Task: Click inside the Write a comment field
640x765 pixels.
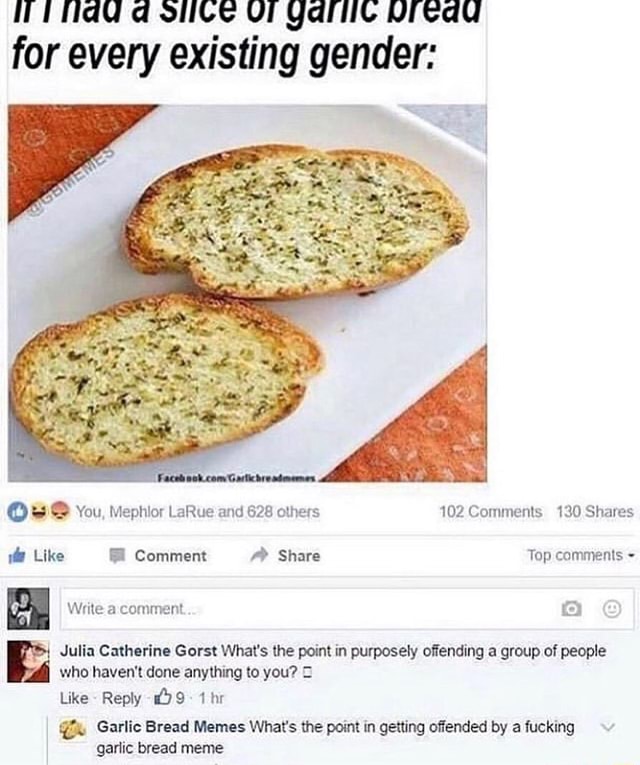Action: pyautogui.click(x=347, y=609)
